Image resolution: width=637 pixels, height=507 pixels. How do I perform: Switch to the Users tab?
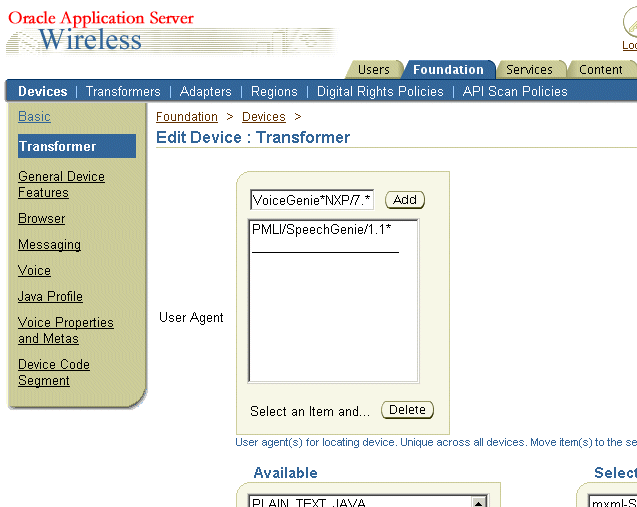pyautogui.click(x=373, y=70)
